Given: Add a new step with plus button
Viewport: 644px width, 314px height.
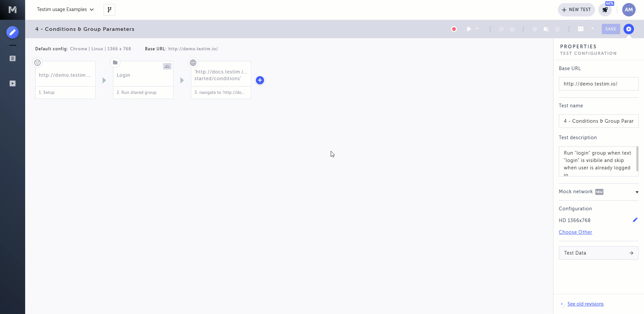Looking at the screenshot, I should tap(260, 80).
